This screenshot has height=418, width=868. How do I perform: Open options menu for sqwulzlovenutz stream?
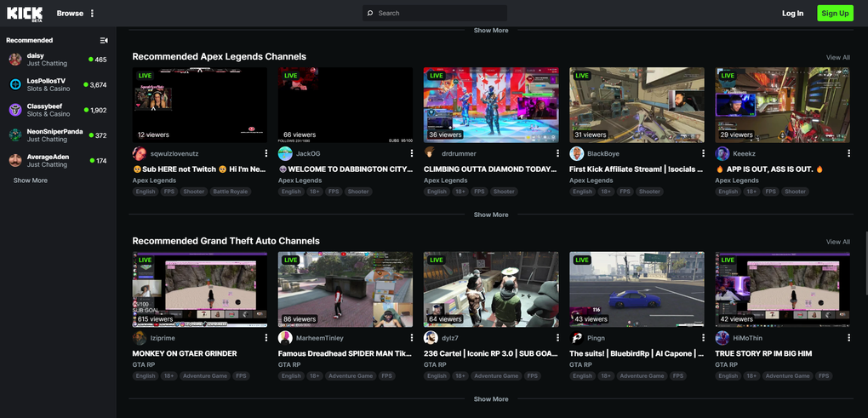click(x=266, y=153)
